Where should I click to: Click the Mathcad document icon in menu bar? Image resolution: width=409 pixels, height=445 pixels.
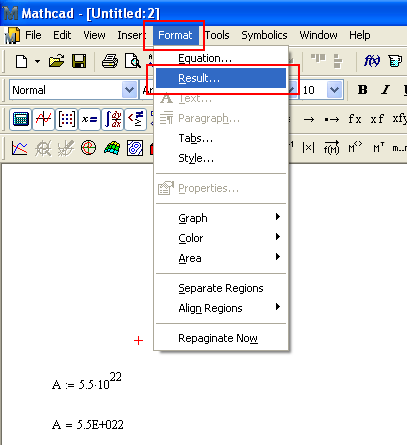pyautogui.click(x=12, y=35)
